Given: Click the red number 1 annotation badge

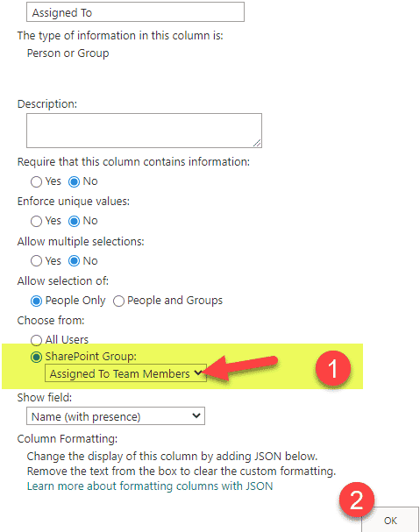Looking at the screenshot, I should [x=333, y=368].
